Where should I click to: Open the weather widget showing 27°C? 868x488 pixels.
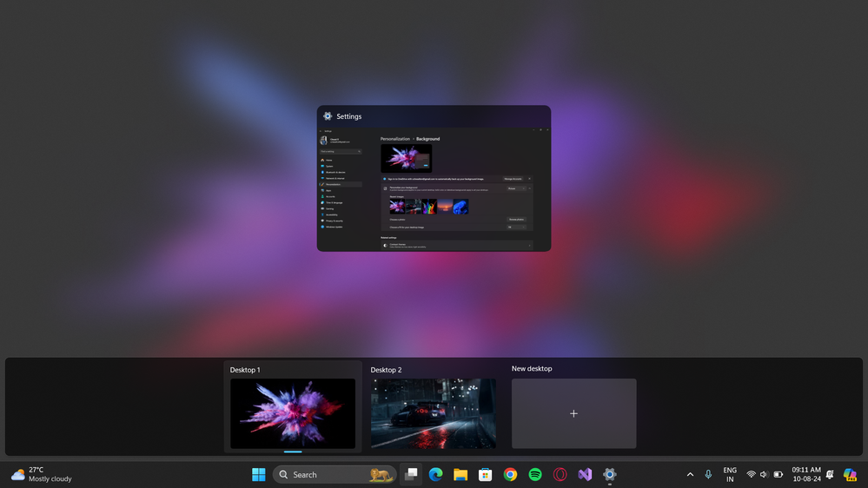pos(42,474)
